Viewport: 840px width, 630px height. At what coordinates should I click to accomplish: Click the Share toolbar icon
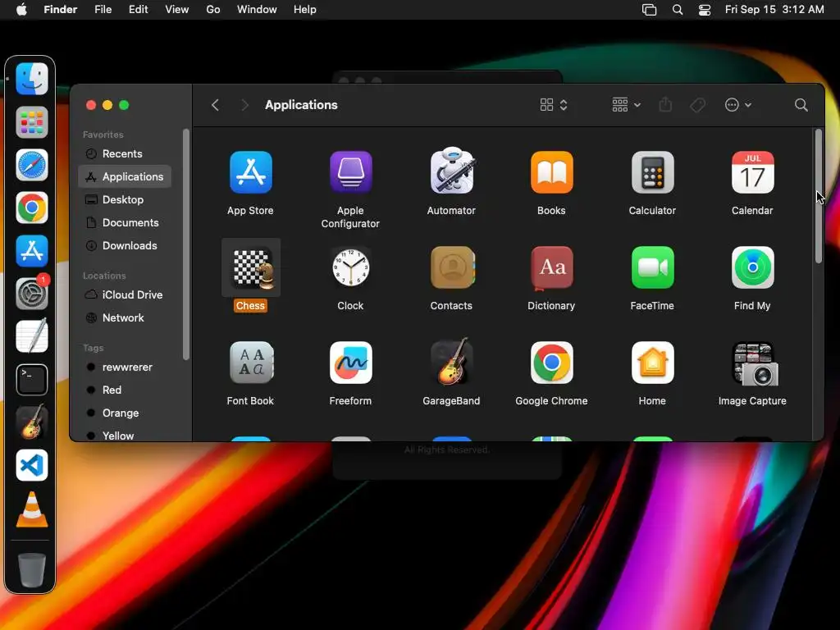(x=665, y=104)
